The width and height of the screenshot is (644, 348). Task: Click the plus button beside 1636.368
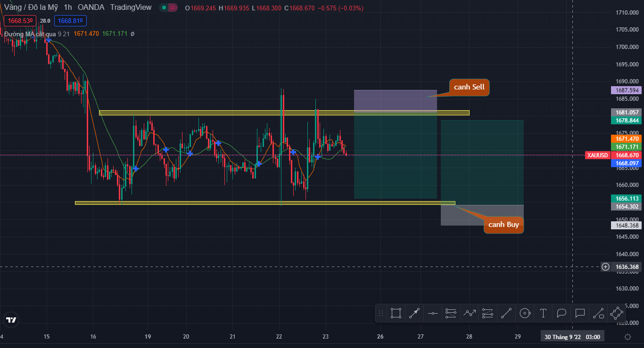point(605,267)
